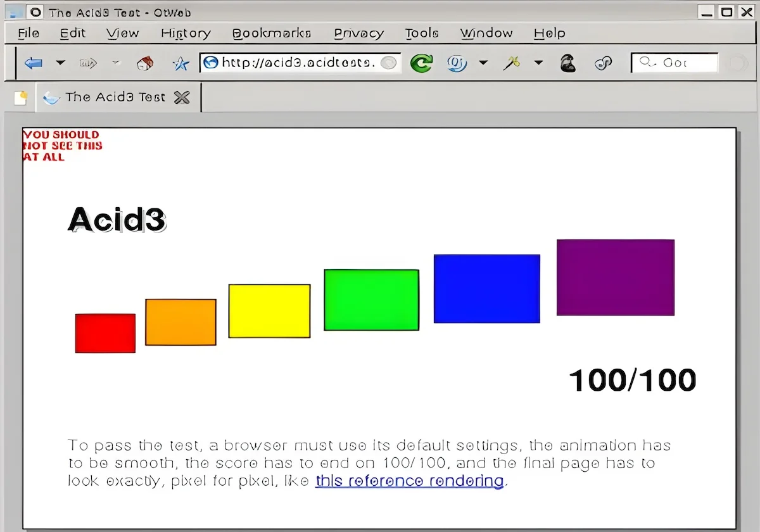
Task: Click the chain link toolbar icon
Action: point(604,63)
